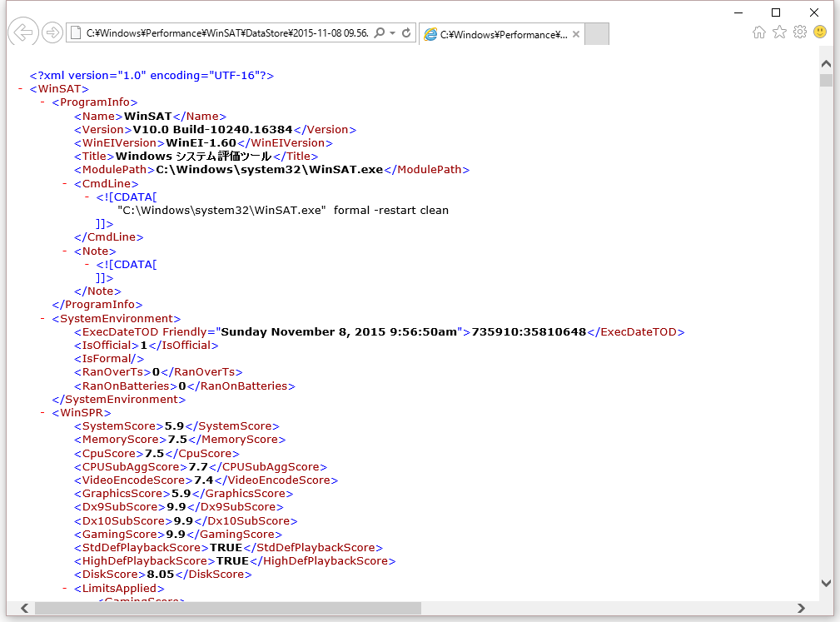Click the CPUSubAggScore 7.7 line
This screenshot has height=622, width=840.
click(x=201, y=467)
